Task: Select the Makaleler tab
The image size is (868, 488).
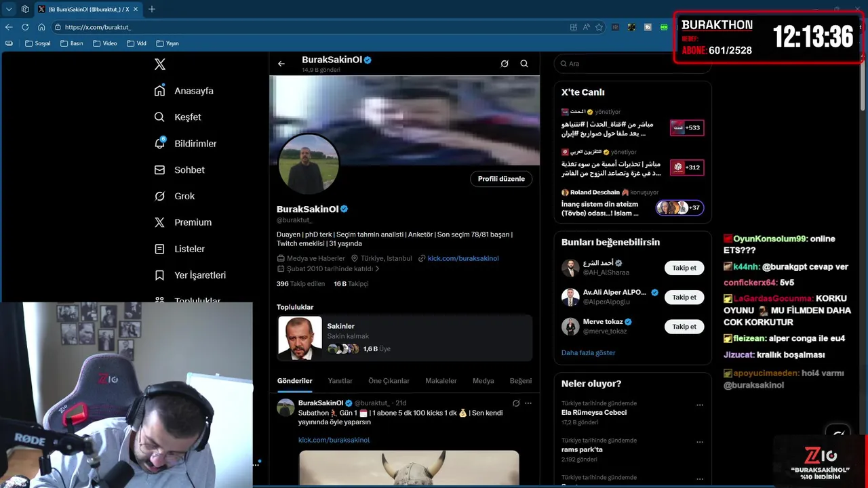Action: point(441,381)
